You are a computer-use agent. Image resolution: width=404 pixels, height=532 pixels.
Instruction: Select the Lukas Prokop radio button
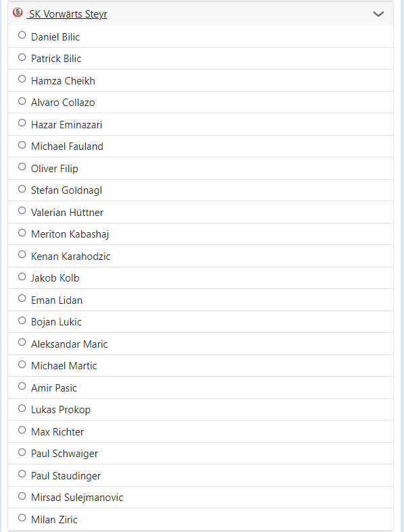[22, 408]
